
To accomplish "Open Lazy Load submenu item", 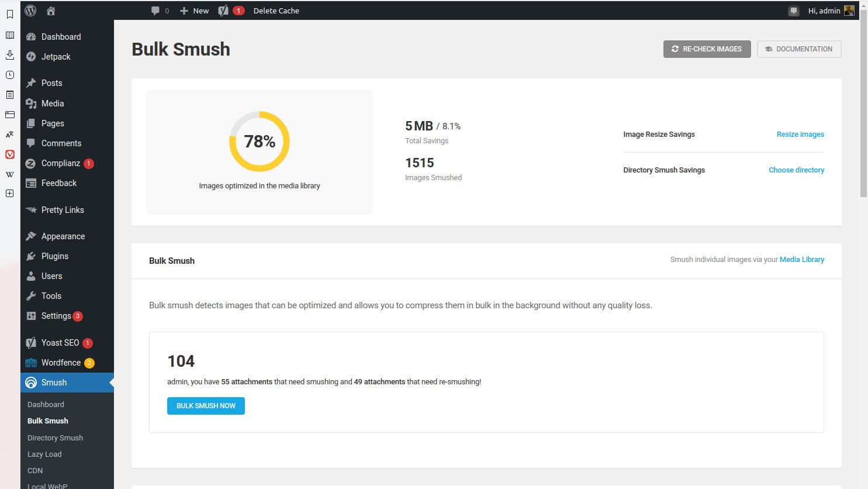I will coord(44,454).
